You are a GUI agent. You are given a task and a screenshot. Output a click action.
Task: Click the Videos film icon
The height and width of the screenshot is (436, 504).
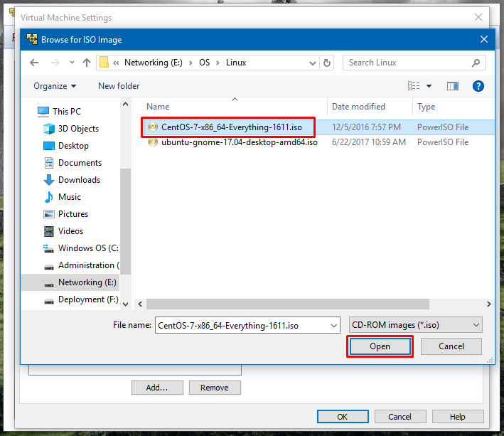coord(49,231)
